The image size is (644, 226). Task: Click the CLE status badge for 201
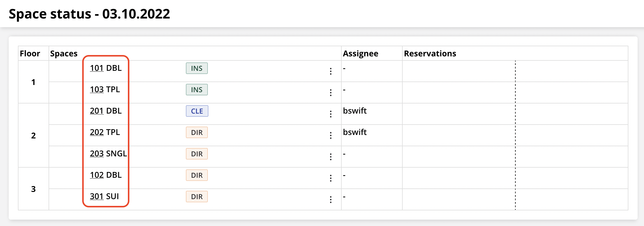[197, 111]
